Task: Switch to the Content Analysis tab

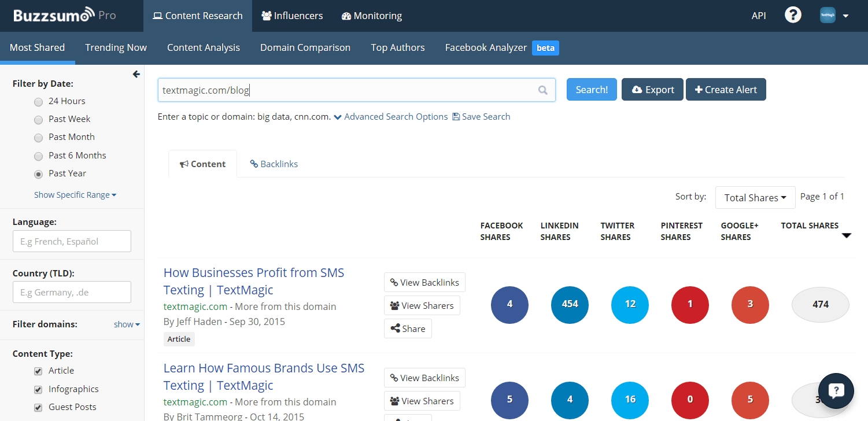Action: (x=204, y=47)
